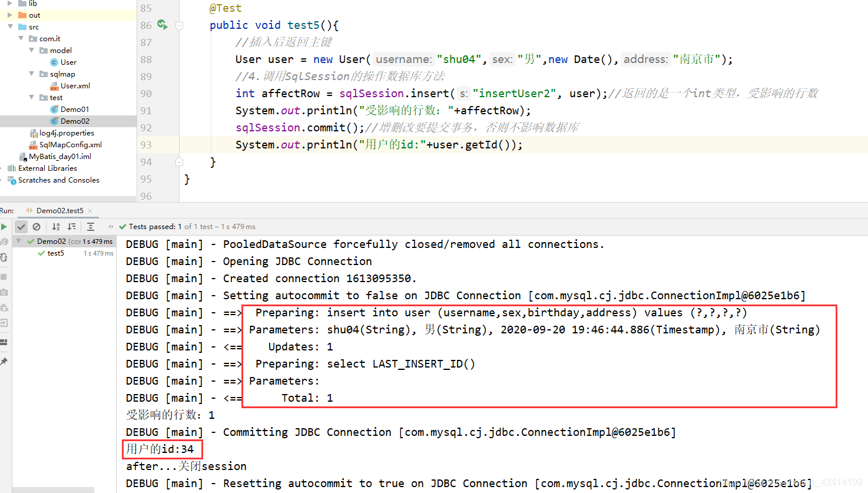Select External Libraries node

48,168
